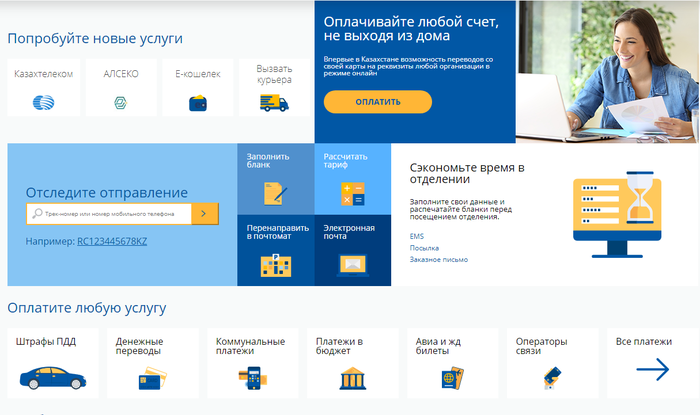Click the tracking number input field
The height and width of the screenshot is (415, 700).
point(108,213)
